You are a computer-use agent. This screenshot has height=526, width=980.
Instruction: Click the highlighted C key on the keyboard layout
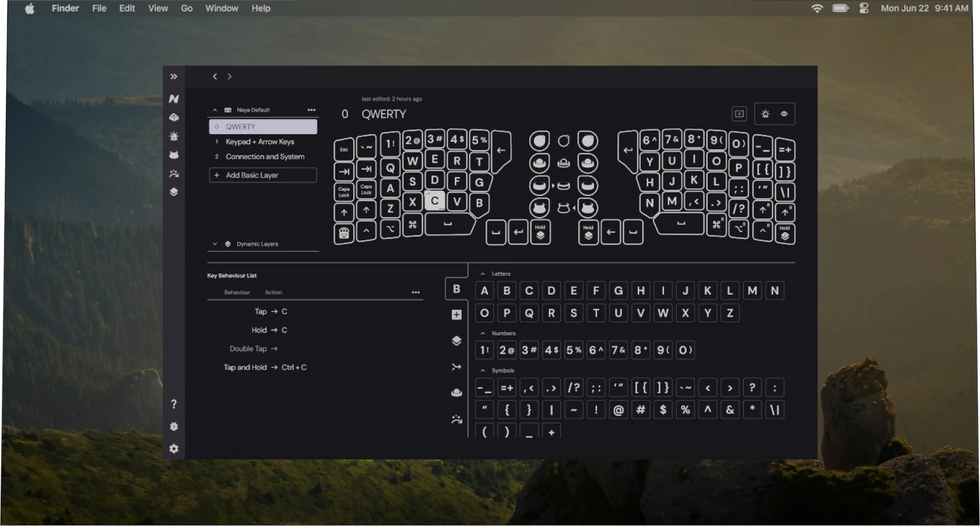tap(435, 201)
